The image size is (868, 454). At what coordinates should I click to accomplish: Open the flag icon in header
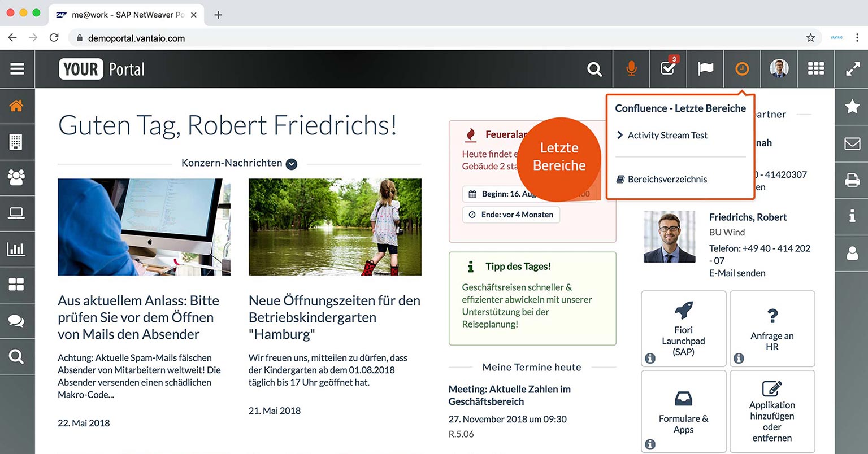[x=705, y=69]
